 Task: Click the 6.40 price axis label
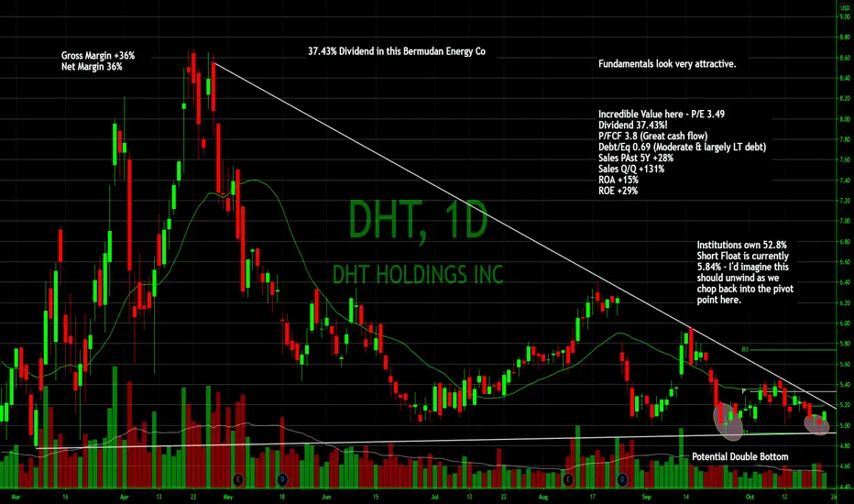844,282
